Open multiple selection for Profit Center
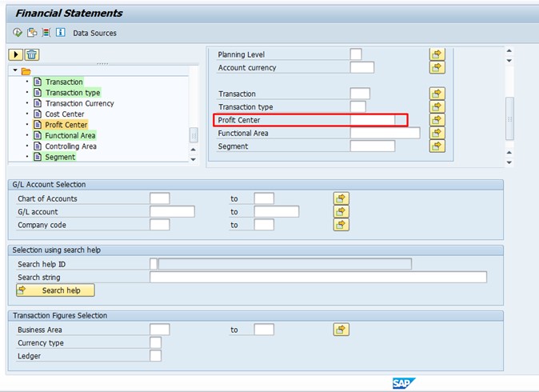 [x=437, y=120]
